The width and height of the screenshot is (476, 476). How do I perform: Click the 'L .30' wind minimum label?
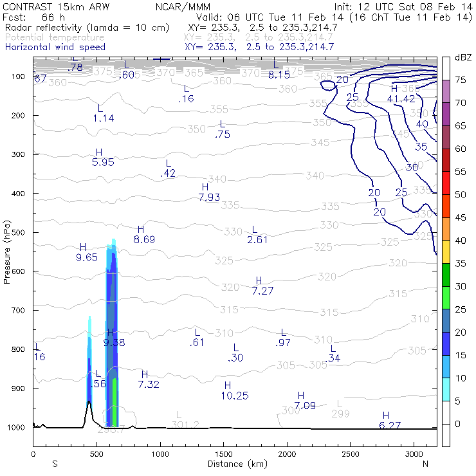point(235,352)
